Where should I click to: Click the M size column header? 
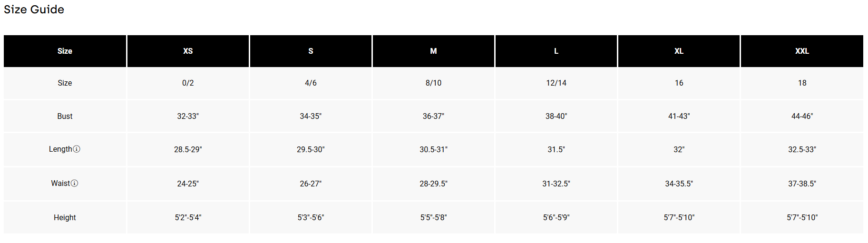[433, 51]
